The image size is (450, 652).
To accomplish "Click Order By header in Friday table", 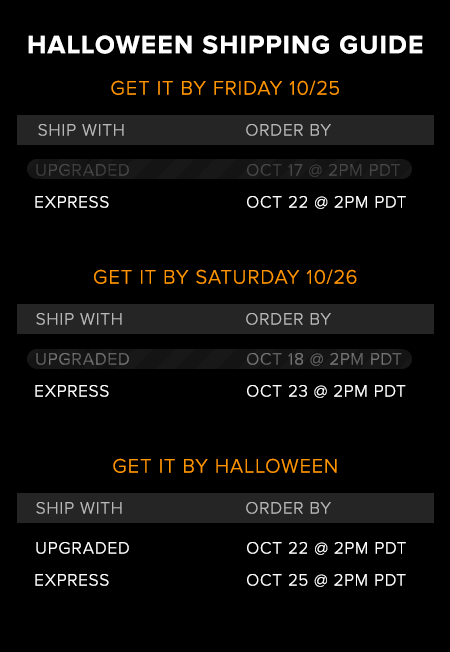I will coord(288,130).
